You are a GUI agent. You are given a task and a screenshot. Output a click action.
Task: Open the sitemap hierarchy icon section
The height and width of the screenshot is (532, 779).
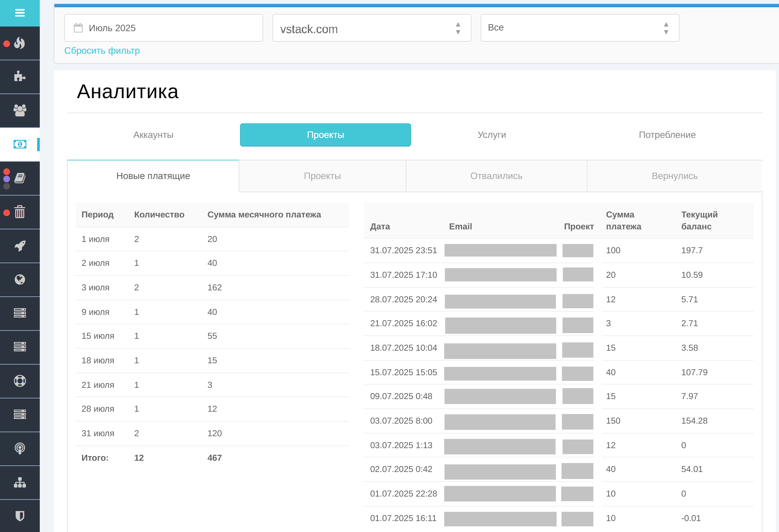click(x=20, y=482)
